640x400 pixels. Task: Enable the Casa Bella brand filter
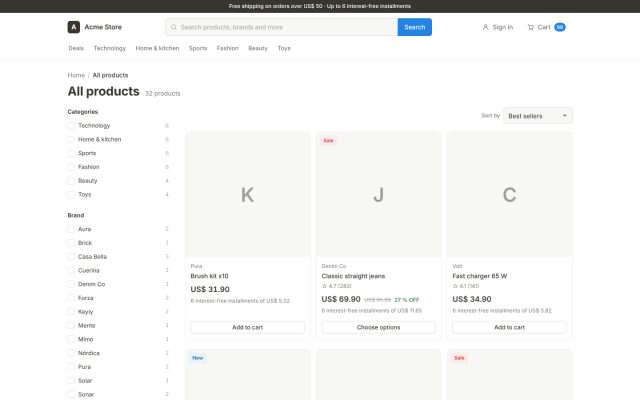[71, 257]
